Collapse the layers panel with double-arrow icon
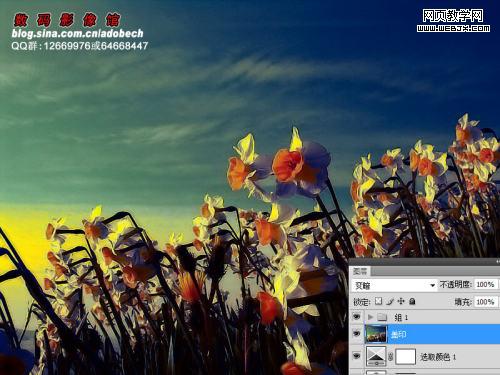 [x=498, y=262]
